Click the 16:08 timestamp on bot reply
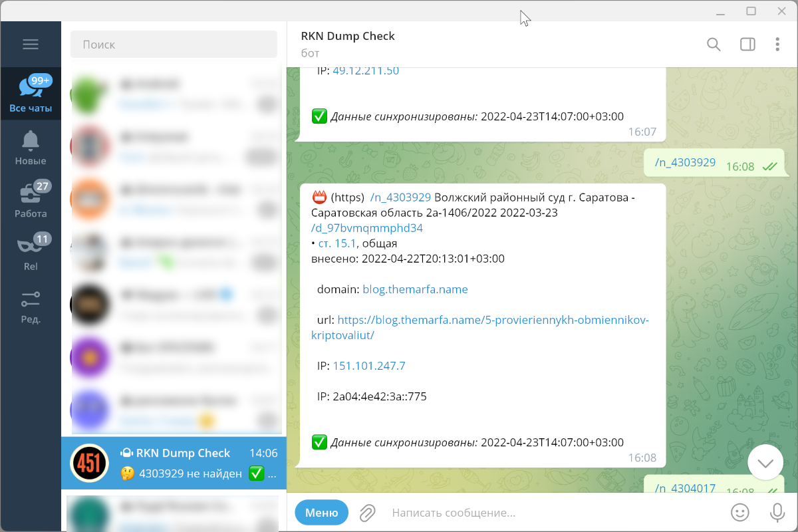Image resolution: width=798 pixels, height=532 pixels. click(x=642, y=458)
